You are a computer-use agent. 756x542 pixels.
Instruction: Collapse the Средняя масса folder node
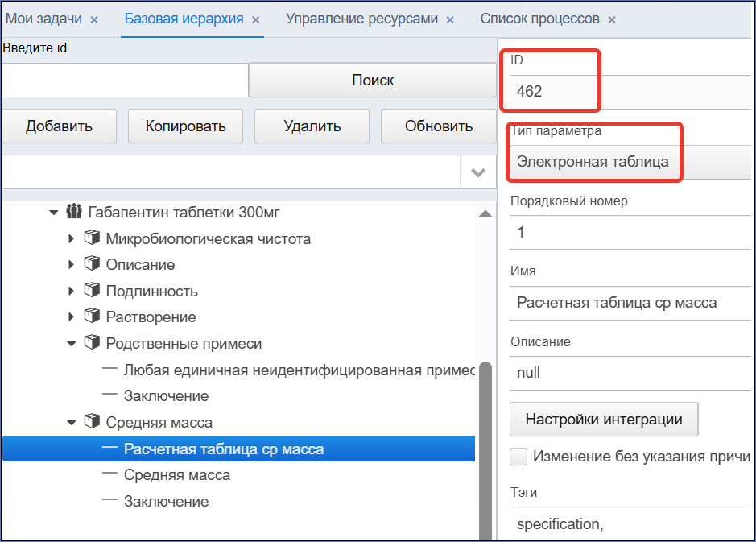pos(72,423)
